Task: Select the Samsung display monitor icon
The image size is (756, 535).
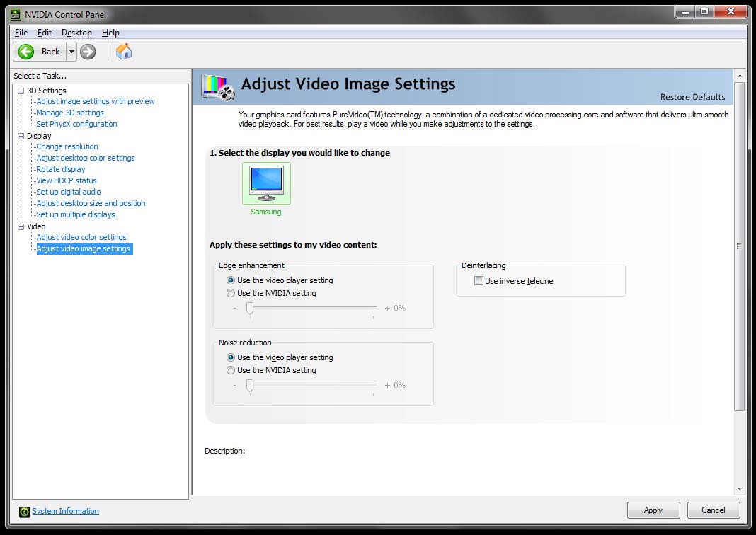Action: pos(266,183)
